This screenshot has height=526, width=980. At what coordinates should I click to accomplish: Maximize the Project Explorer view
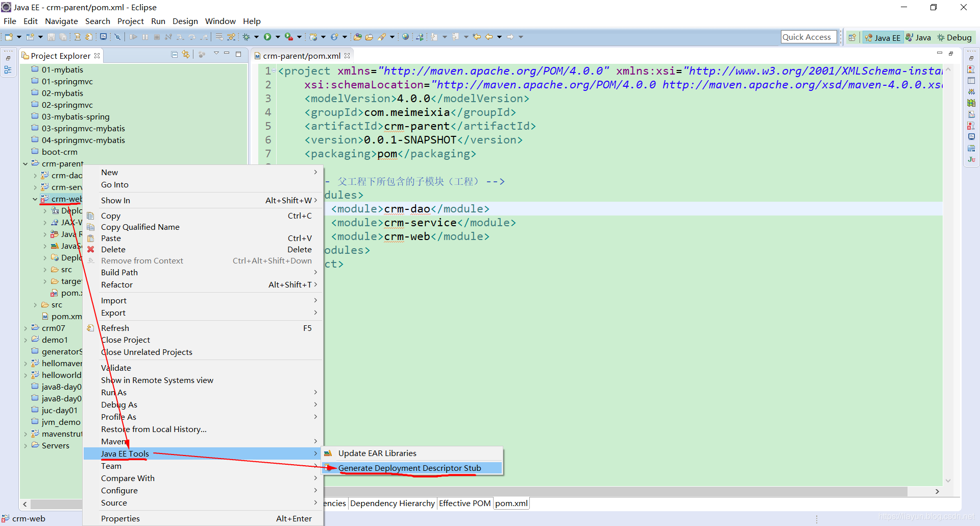[x=238, y=54]
